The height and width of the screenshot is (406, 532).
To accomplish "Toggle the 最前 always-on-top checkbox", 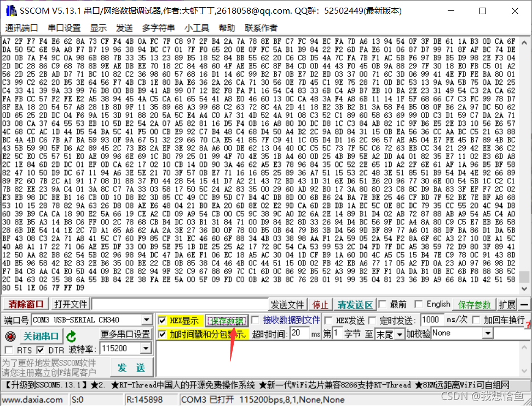I will tap(383, 304).
